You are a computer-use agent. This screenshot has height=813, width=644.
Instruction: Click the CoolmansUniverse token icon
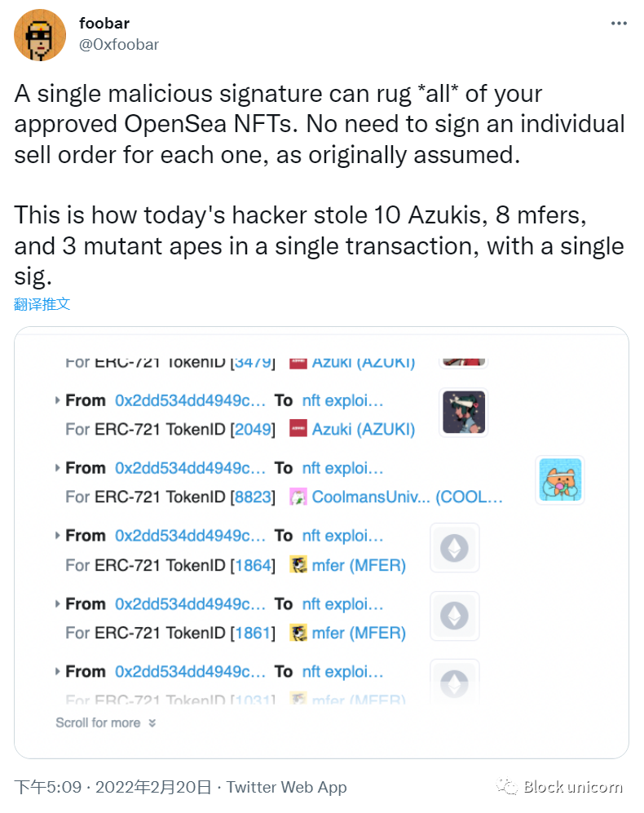pos(298,497)
